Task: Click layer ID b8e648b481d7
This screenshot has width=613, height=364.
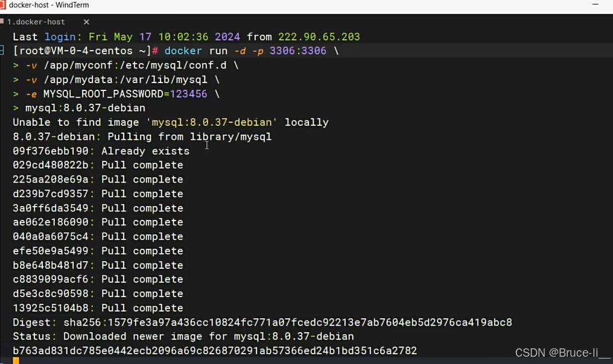Action: coord(51,265)
